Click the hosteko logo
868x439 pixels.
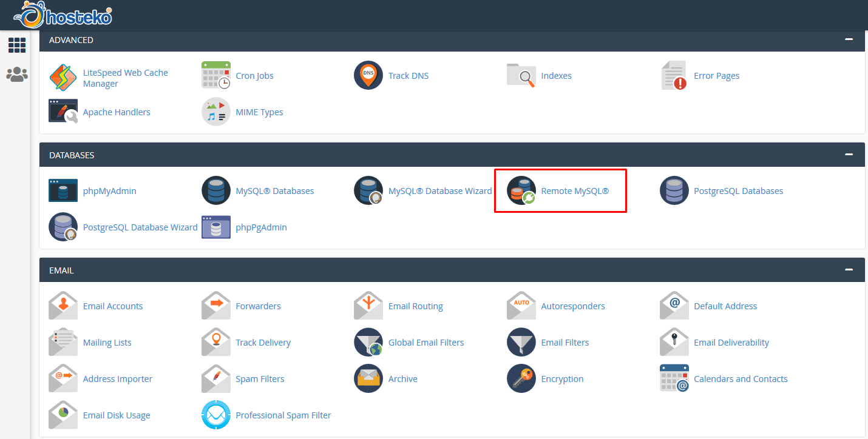click(61, 15)
